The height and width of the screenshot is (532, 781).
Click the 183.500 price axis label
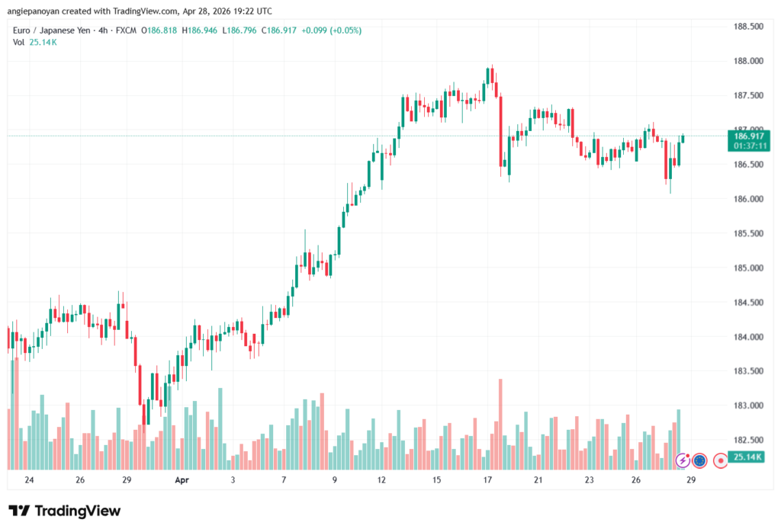[746, 371]
